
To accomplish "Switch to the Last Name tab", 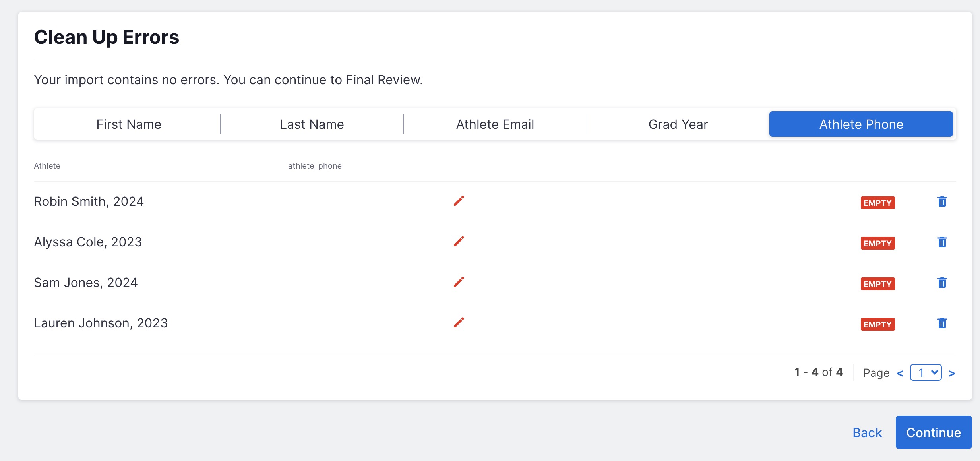I will coord(312,124).
